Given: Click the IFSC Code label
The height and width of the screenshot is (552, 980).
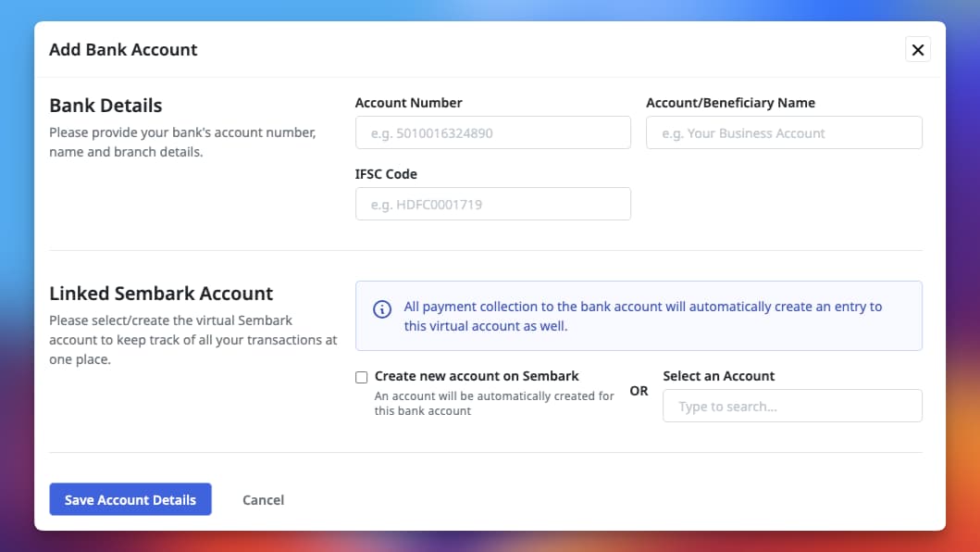Looking at the screenshot, I should [x=386, y=174].
